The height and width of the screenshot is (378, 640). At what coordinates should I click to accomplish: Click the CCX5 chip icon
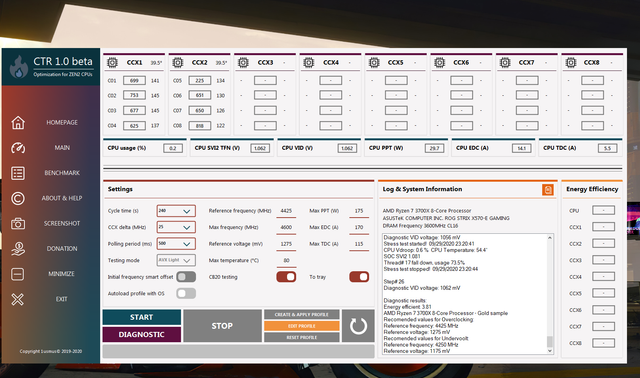pos(374,62)
